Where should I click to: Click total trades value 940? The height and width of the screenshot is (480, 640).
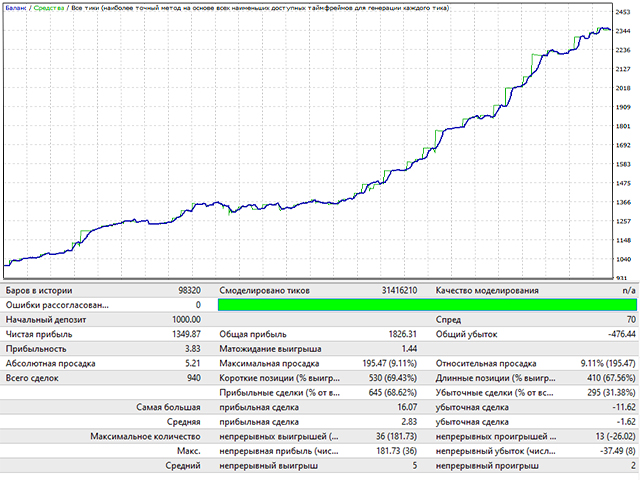(193, 378)
